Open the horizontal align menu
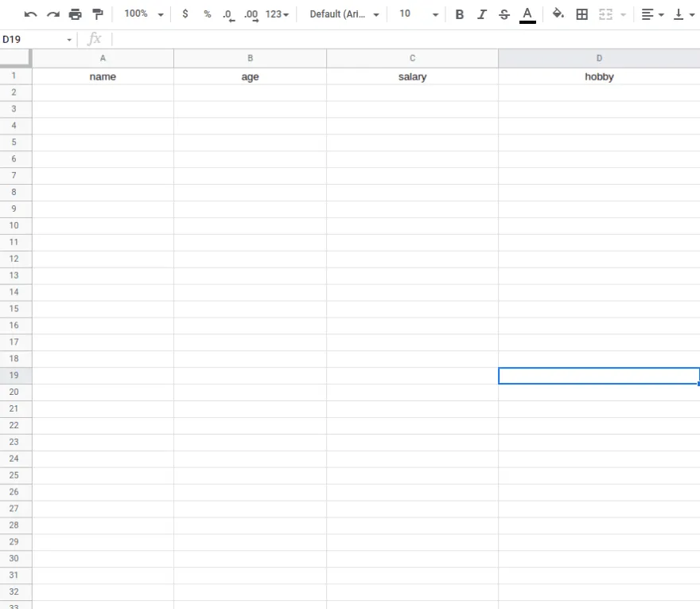The image size is (700, 609). pos(652,14)
